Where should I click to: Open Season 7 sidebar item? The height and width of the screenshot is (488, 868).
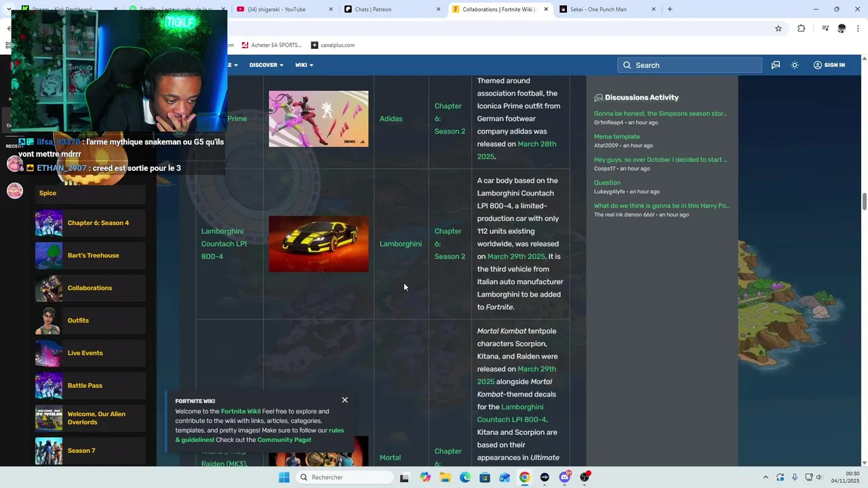(90, 451)
